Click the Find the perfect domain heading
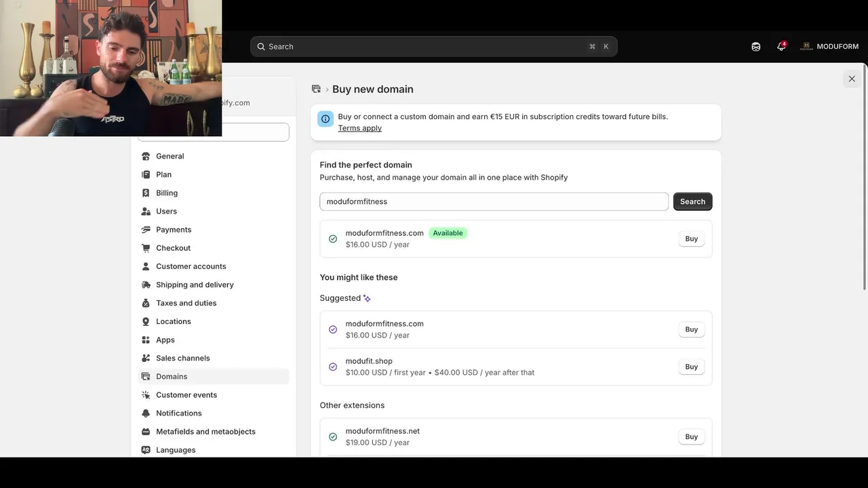Screen dimensions: 868x488 [366, 165]
